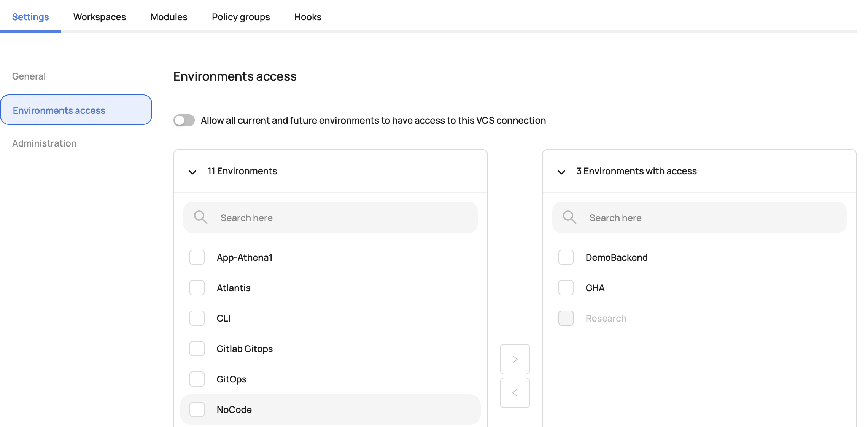Check the NoCode checkbox
Image resolution: width=868 pixels, height=427 pixels.
click(197, 409)
